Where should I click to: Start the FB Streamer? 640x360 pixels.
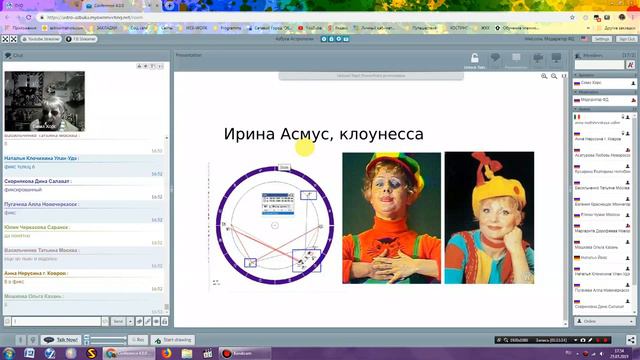point(81,39)
